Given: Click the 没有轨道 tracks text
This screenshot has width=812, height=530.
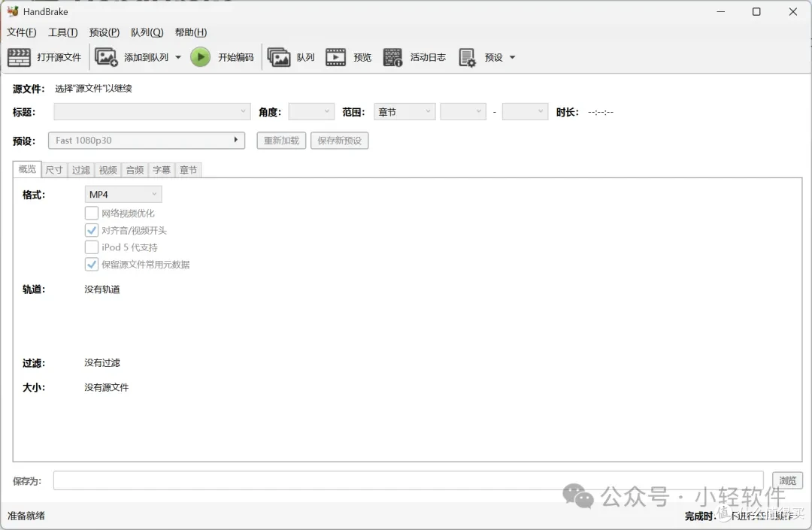Looking at the screenshot, I should pyautogui.click(x=102, y=289).
